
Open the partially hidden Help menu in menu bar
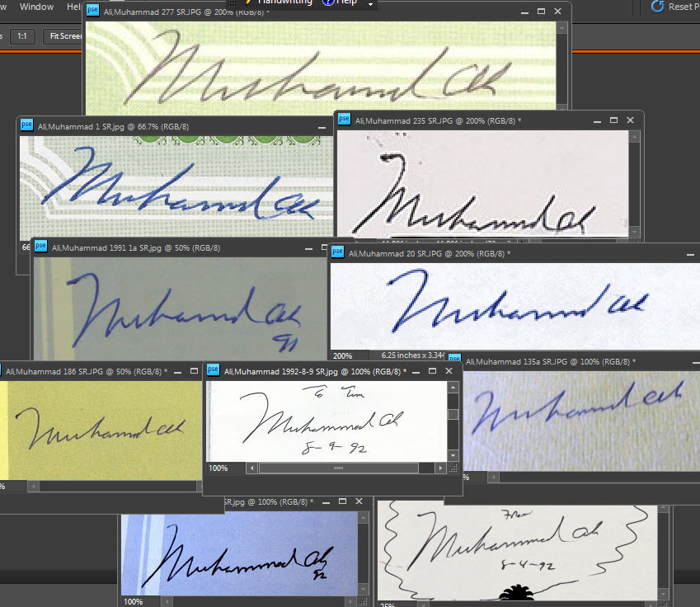click(x=73, y=7)
